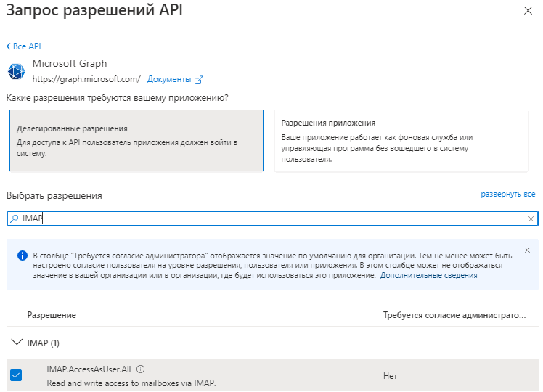The image size is (543, 392).
Task: Click the Разрешение column header
Action: [x=52, y=315]
